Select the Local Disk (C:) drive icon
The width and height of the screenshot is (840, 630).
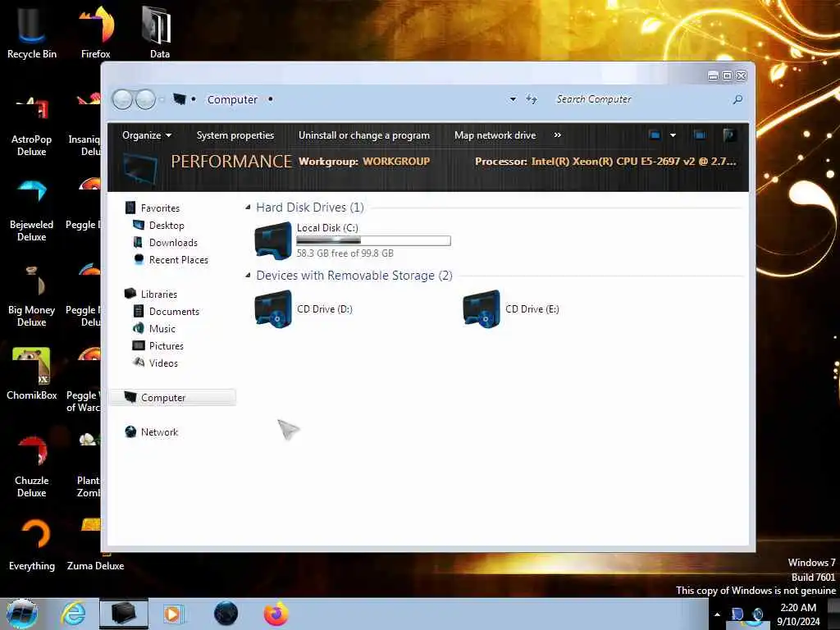click(x=273, y=240)
